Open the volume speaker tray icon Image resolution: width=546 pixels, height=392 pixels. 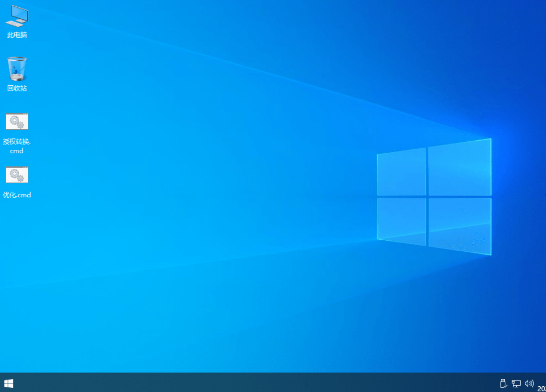point(529,383)
